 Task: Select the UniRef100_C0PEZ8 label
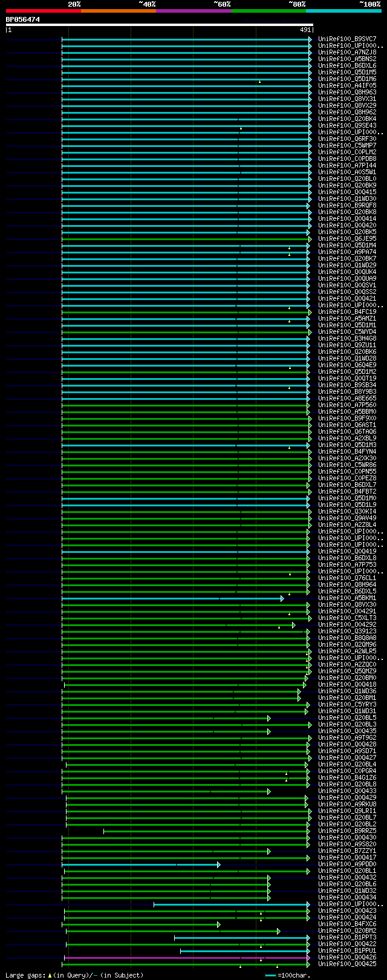point(347,479)
